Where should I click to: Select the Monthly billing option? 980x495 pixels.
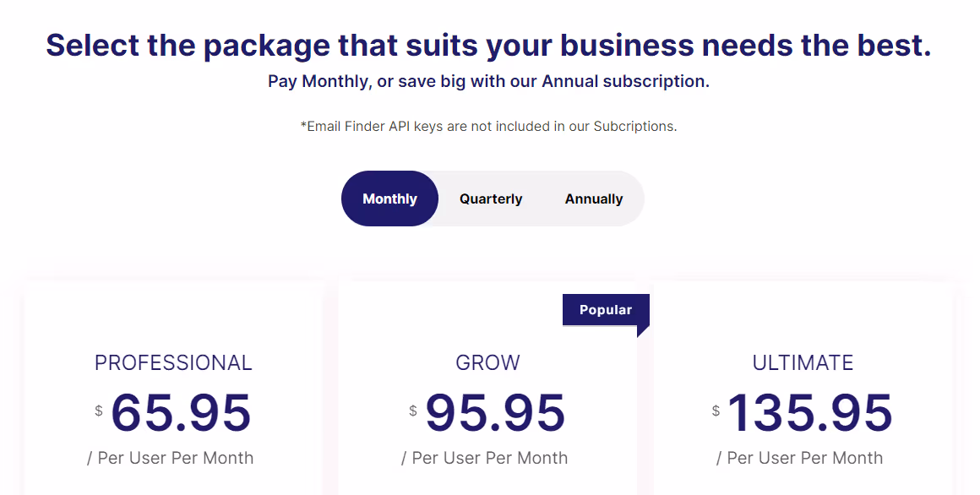coord(389,199)
